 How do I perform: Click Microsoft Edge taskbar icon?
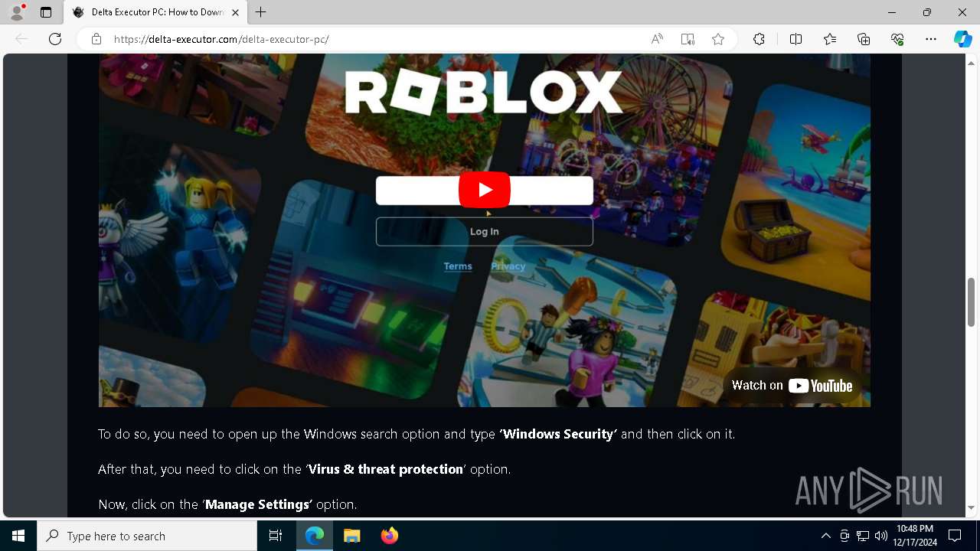[x=315, y=536]
